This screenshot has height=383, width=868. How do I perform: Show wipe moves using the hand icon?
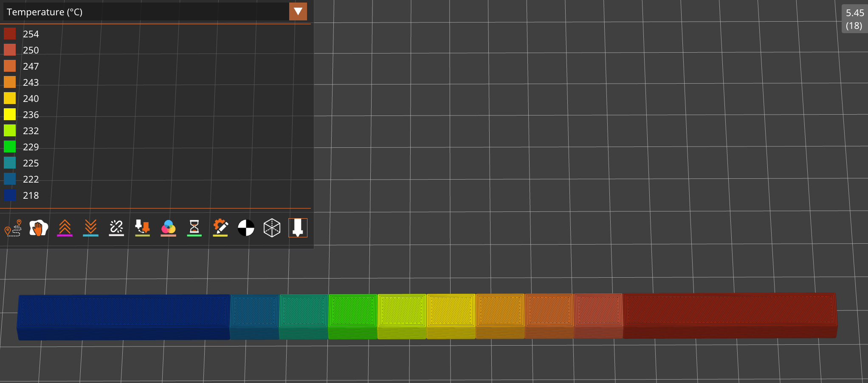[x=39, y=228]
